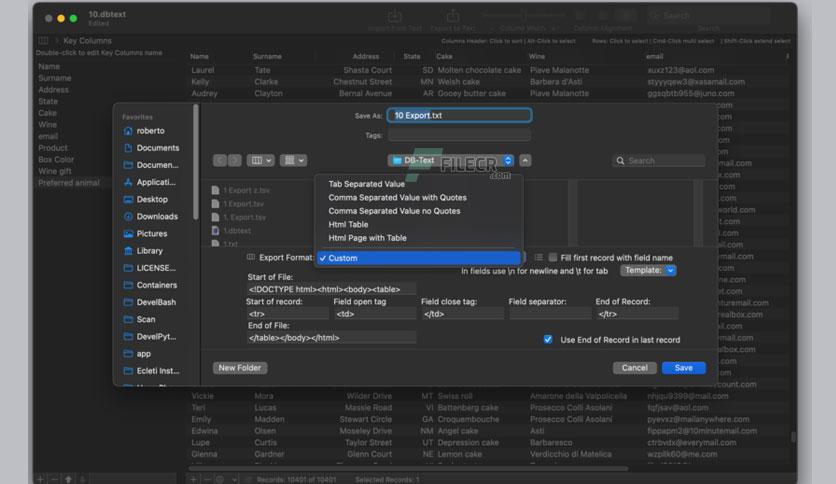Click the New Folder button
The image size is (836, 484).
[x=240, y=368]
